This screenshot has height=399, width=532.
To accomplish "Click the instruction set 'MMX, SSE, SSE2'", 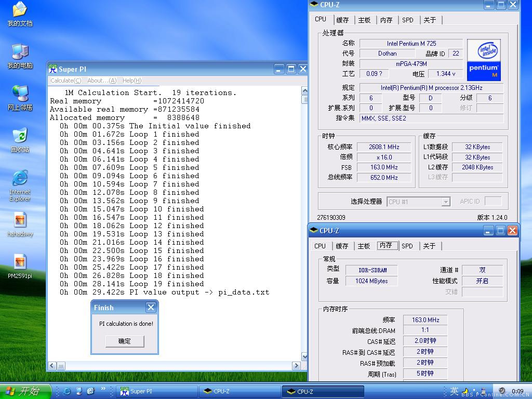I will 431,118.
